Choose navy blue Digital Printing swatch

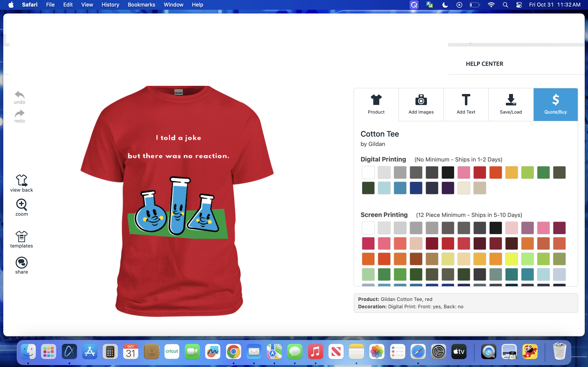[x=416, y=188]
